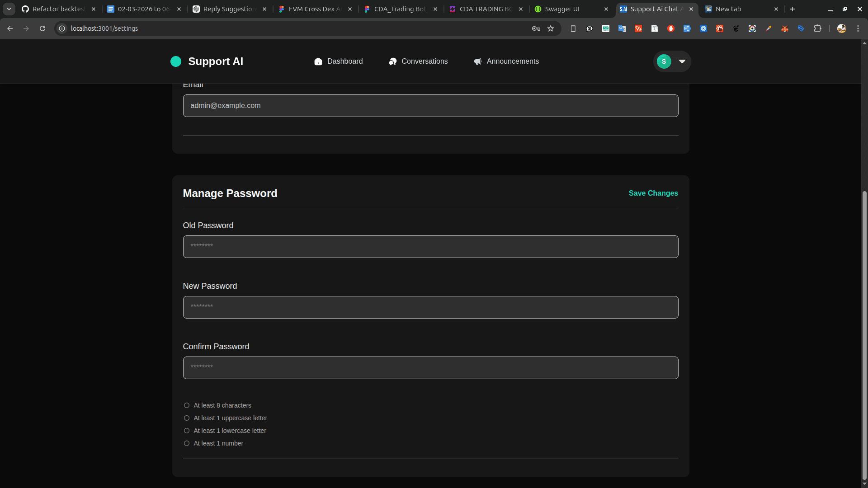The image size is (868, 488).
Task: Click the Old Password input field
Action: coord(430,247)
